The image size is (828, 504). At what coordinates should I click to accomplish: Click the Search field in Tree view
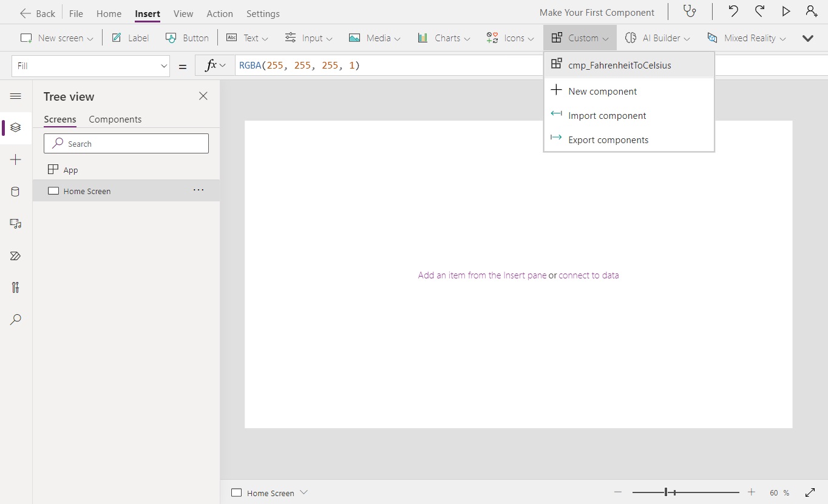(126, 143)
